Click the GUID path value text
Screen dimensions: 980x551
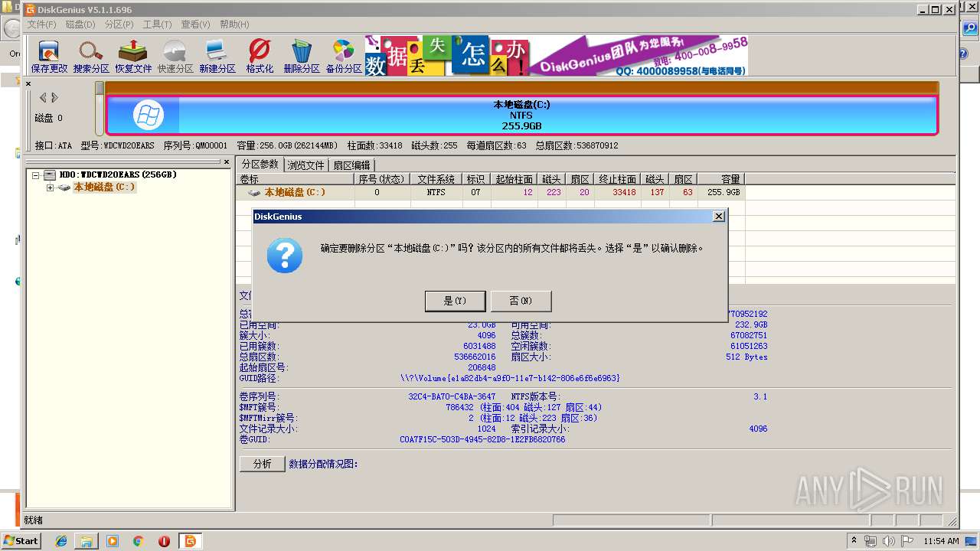click(x=510, y=378)
